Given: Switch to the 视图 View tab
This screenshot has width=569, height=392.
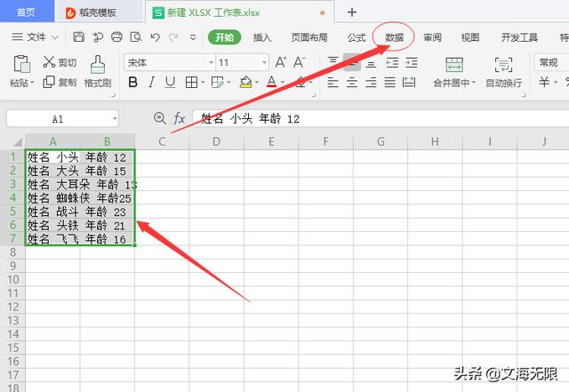Looking at the screenshot, I should coord(470,37).
